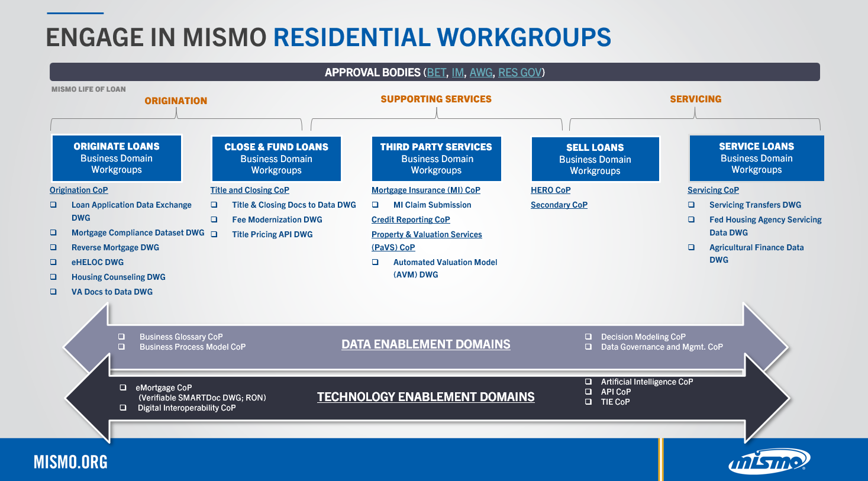The width and height of the screenshot is (868, 481).
Task: Click the Credit Reporting CoP link
Action: [x=411, y=219]
